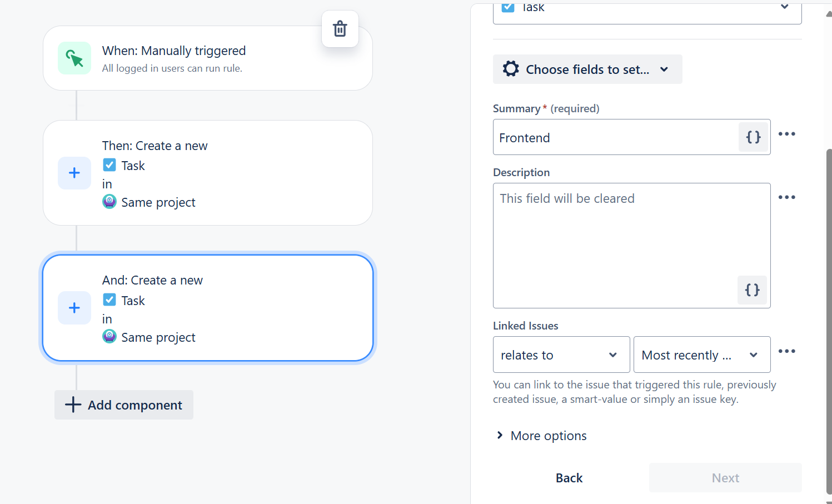This screenshot has width=832, height=504.
Task: Click plus icon in And: Create step
Action: click(74, 308)
